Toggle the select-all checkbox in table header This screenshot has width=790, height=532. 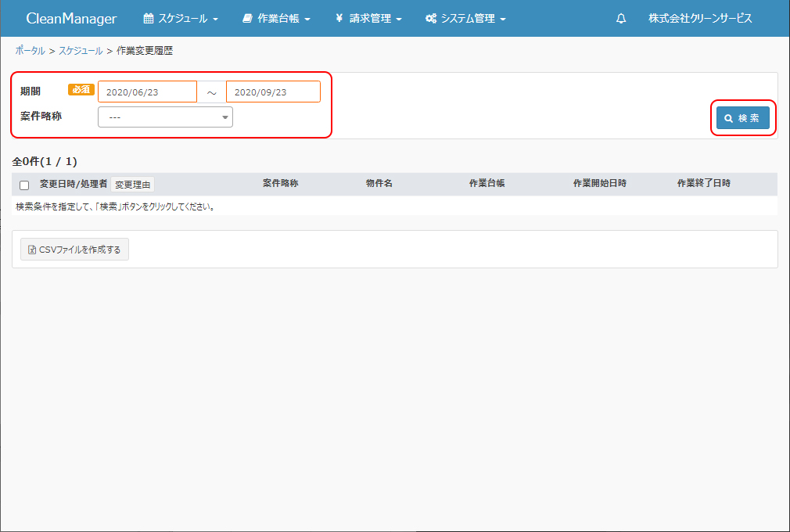(24, 185)
